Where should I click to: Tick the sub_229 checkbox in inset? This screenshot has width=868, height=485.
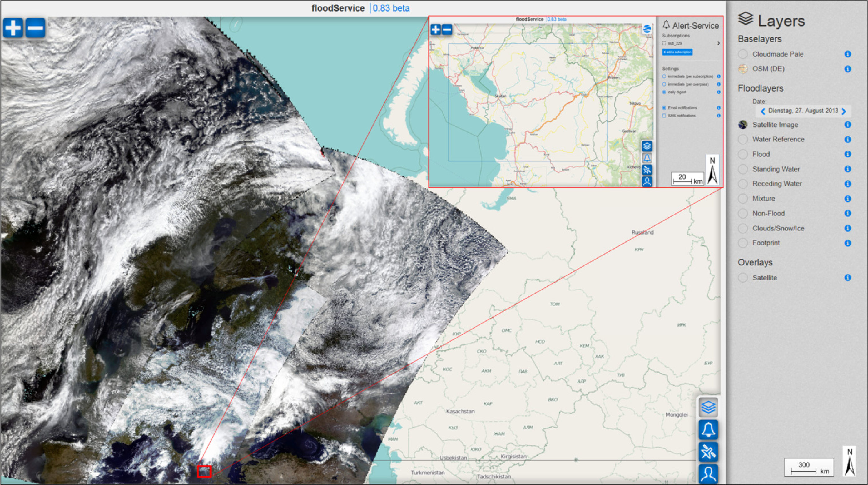(664, 43)
